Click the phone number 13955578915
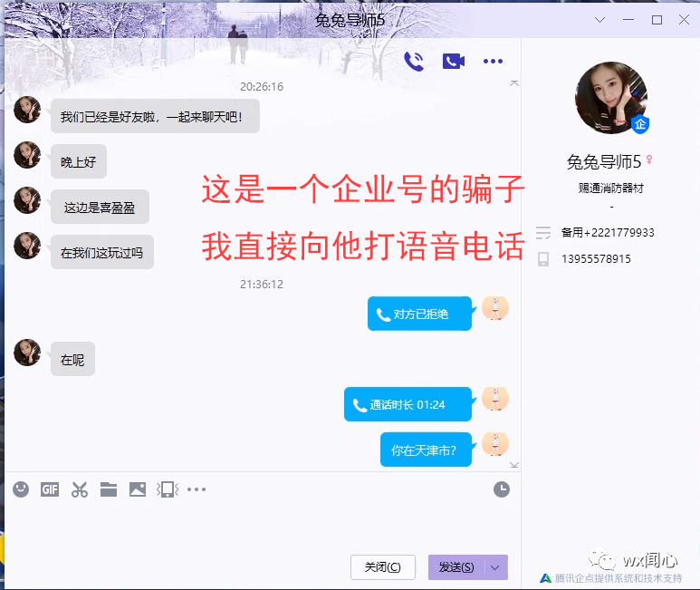The image size is (700, 590). tap(596, 259)
